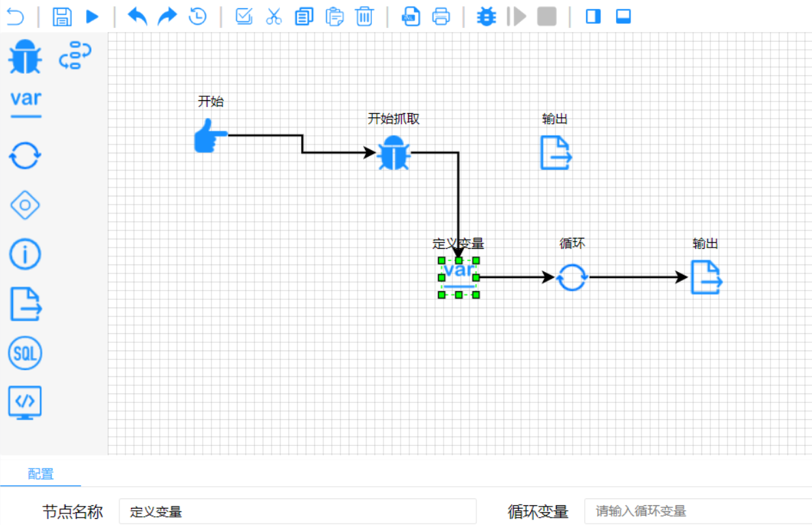Open the 配置 tab

click(41, 474)
